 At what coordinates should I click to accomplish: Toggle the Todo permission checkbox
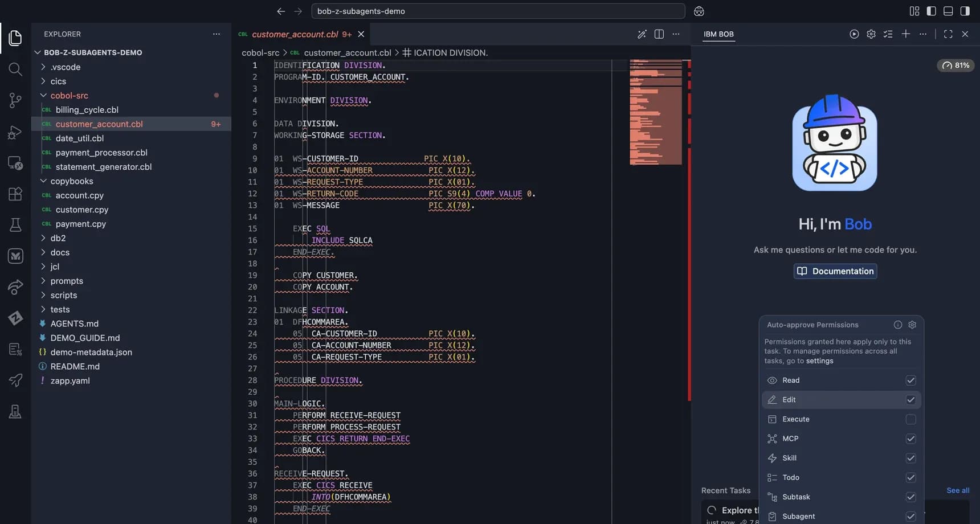910,477
